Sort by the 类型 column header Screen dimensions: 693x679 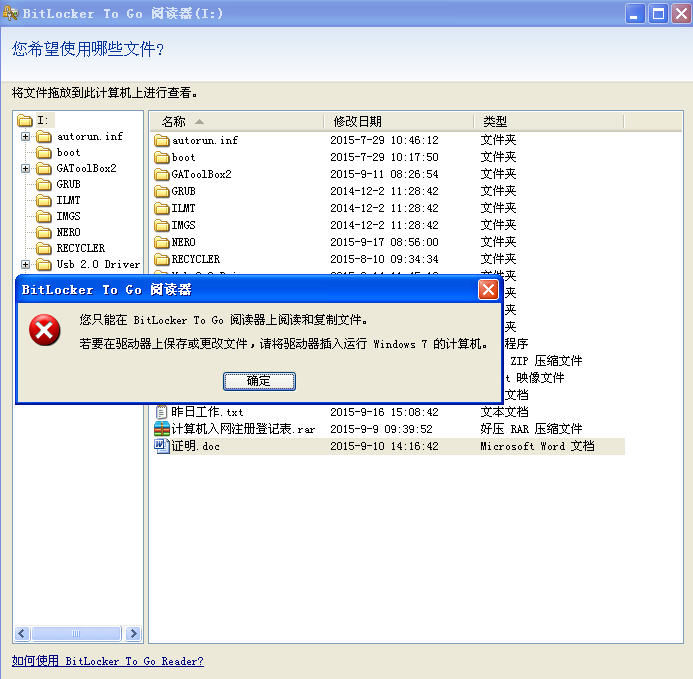[x=549, y=121]
